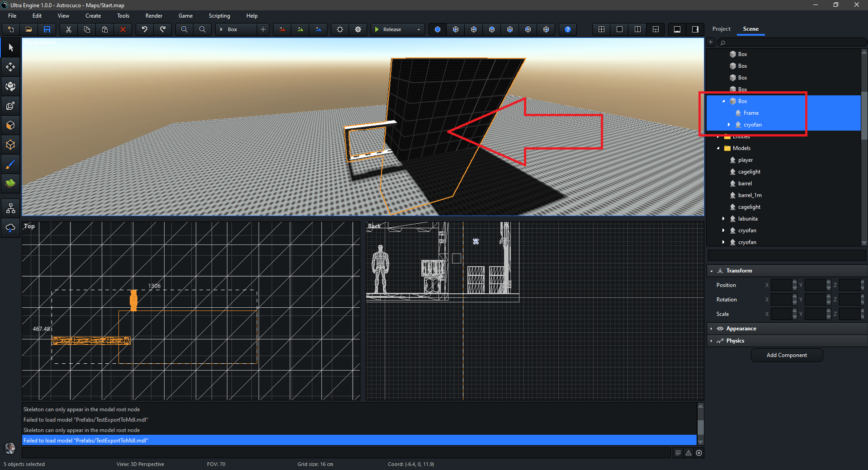The height and width of the screenshot is (470, 868).
Task: Switch to the Project tab
Action: pos(721,29)
